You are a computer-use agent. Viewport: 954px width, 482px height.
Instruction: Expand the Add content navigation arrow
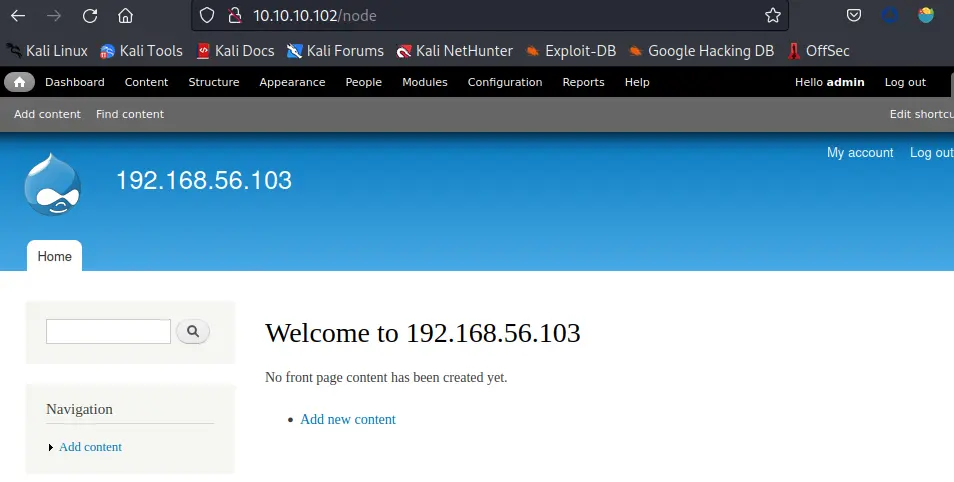(50, 447)
